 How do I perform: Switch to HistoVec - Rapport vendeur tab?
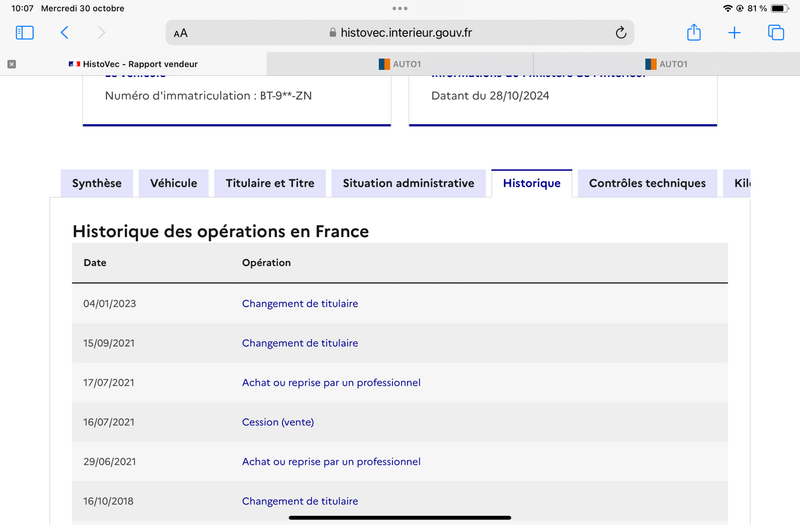[x=133, y=64]
